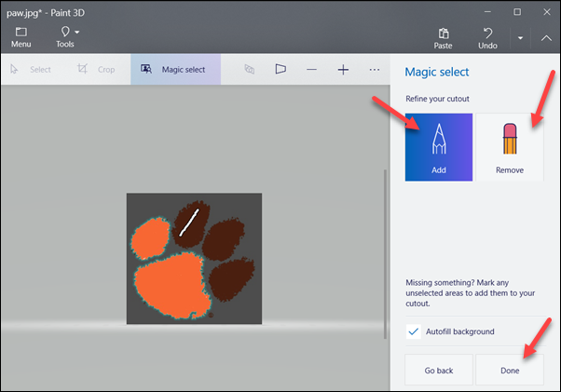Image resolution: width=561 pixels, height=392 pixels.
Task: Click the Magic select panel heading
Action: [436, 73]
